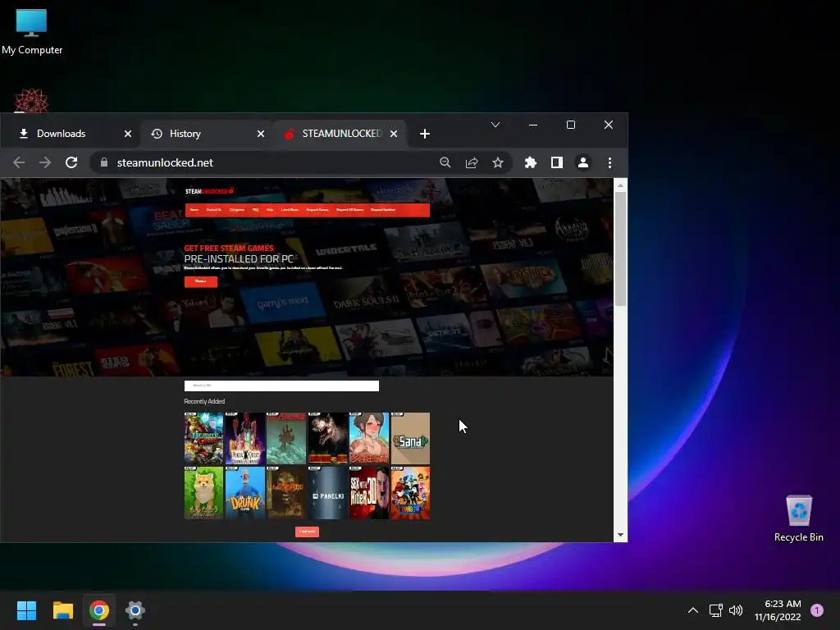Open FAQ in the red site navbar
This screenshot has height=630, width=840.
click(x=256, y=210)
